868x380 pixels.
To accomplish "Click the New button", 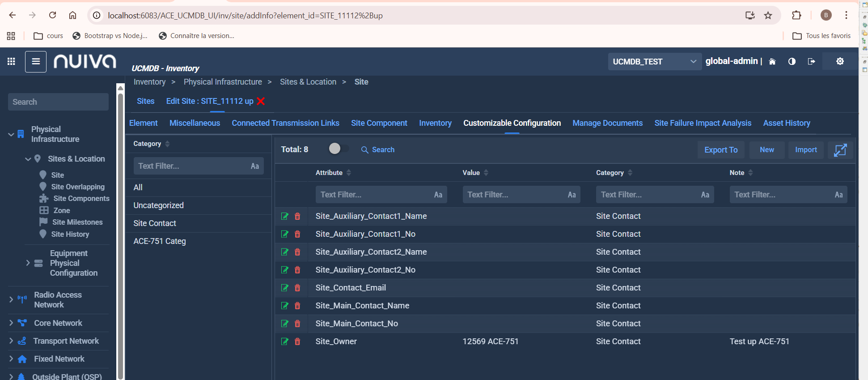I will [766, 150].
